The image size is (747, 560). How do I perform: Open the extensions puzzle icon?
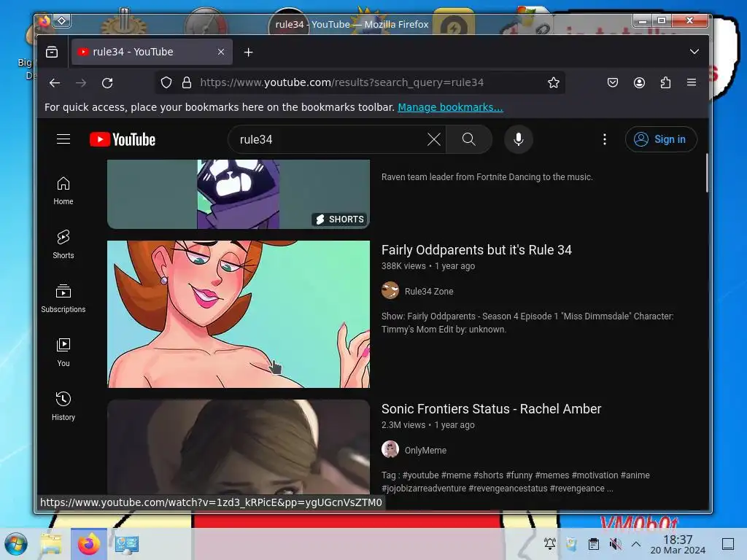665,83
